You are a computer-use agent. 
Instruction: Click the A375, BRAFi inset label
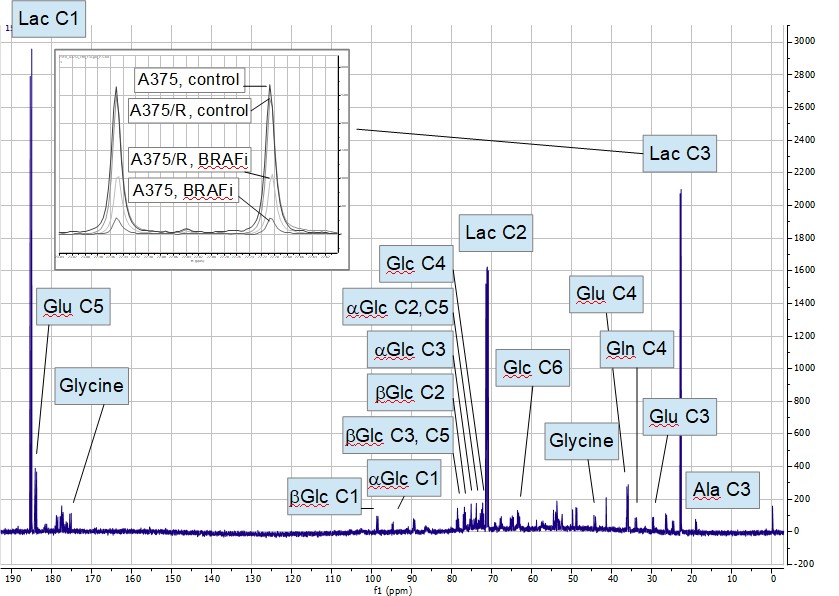[183, 190]
